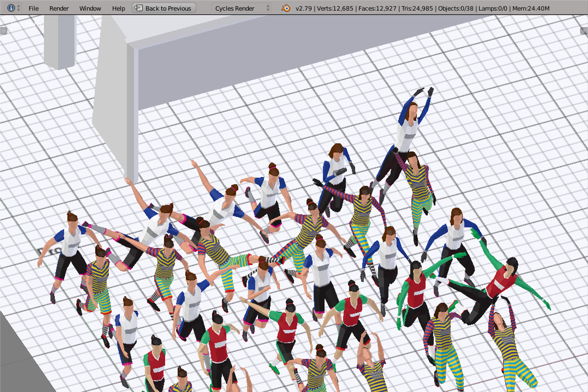The image size is (588, 392).
Task: Click the Verts:12,685 statistic
Action: [x=334, y=8]
